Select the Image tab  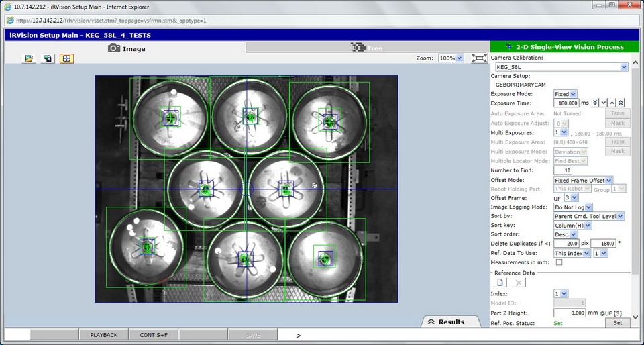tap(126, 48)
